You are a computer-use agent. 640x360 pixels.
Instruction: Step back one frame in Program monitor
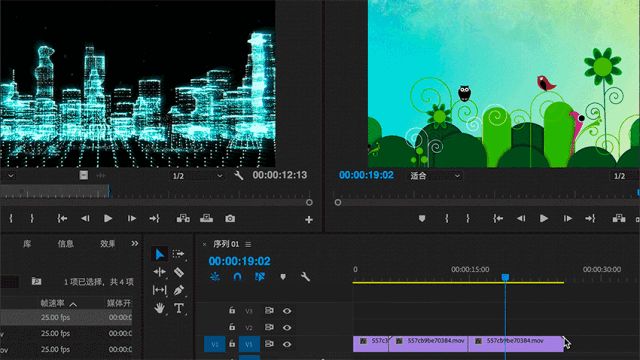(521, 219)
